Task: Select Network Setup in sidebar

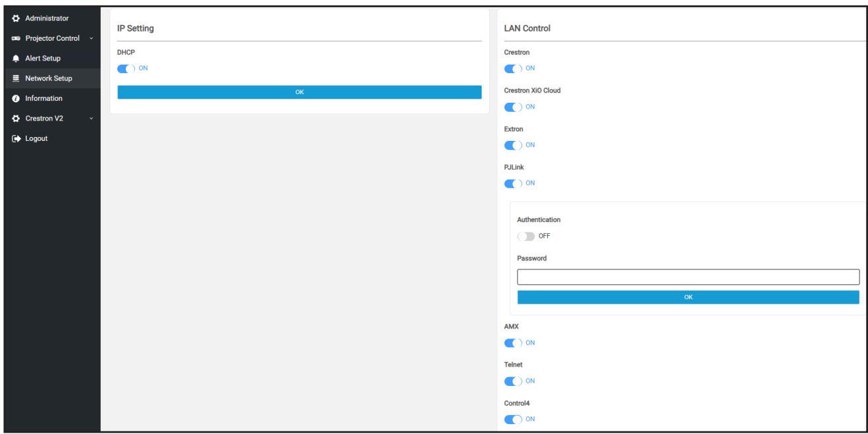Action: 50,78
